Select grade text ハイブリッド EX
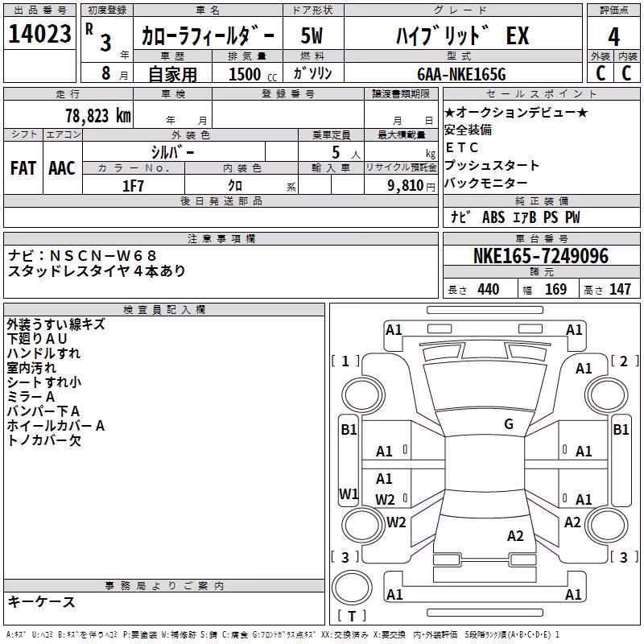 click(462, 35)
